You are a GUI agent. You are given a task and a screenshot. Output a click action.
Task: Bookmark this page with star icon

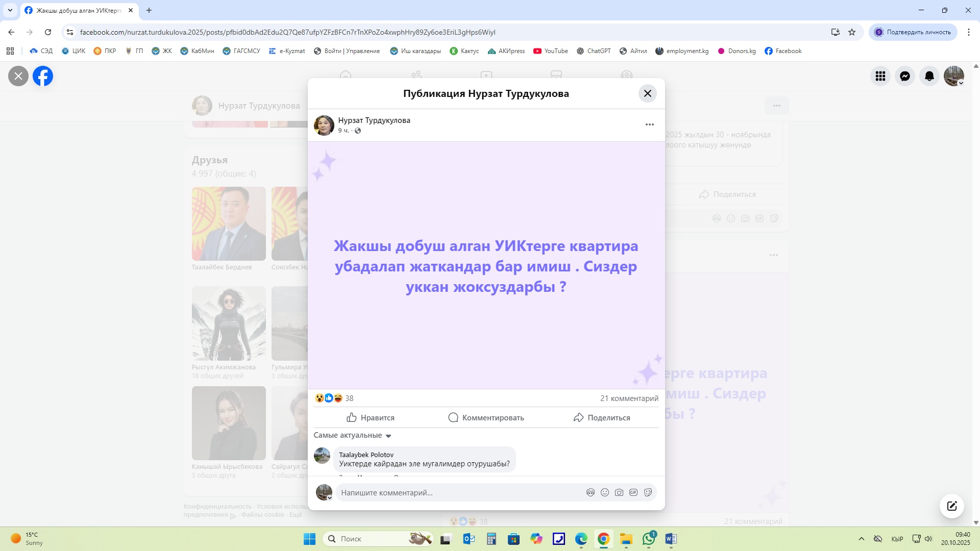(x=851, y=32)
